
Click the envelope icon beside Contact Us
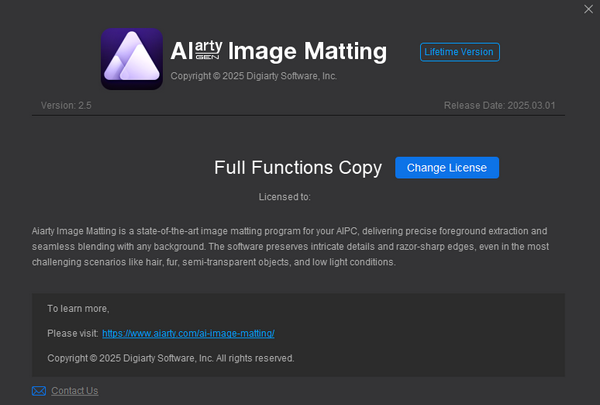point(39,391)
